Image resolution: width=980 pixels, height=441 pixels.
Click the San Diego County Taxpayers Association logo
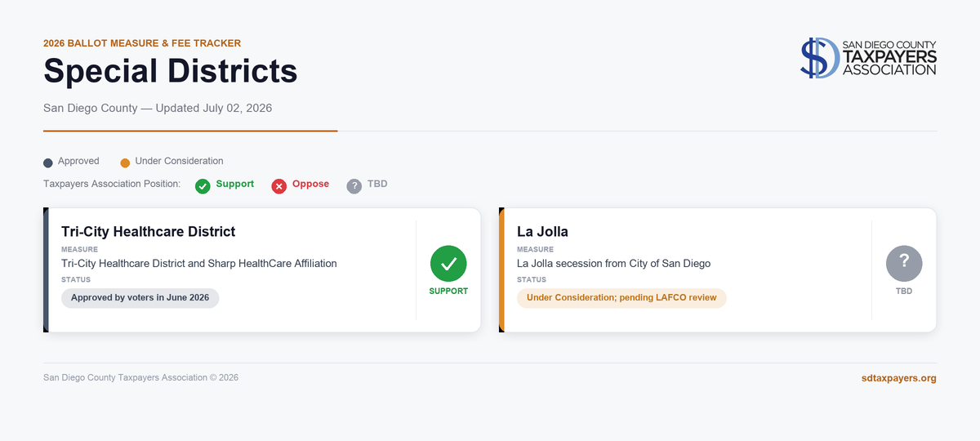868,58
